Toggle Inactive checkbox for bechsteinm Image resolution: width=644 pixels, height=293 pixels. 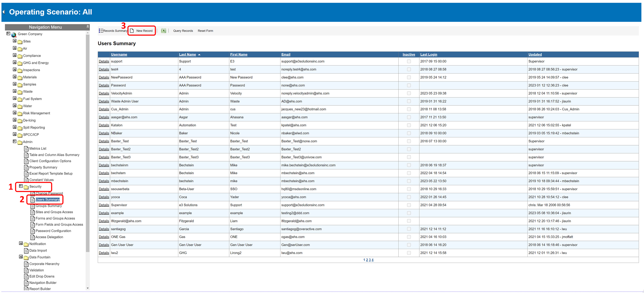point(409,165)
